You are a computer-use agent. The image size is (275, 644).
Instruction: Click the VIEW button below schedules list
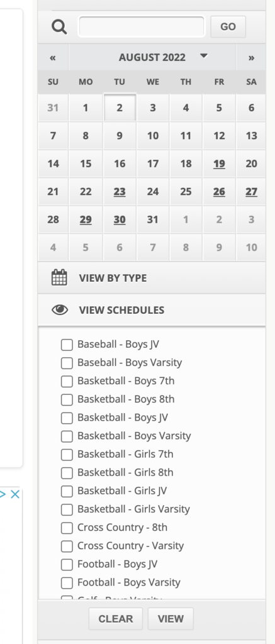point(171,619)
